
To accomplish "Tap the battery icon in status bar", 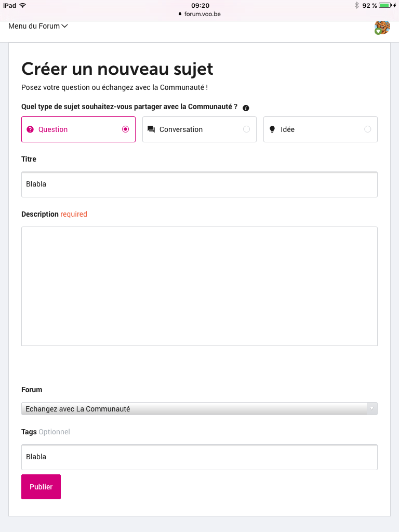I will [x=385, y=5].
